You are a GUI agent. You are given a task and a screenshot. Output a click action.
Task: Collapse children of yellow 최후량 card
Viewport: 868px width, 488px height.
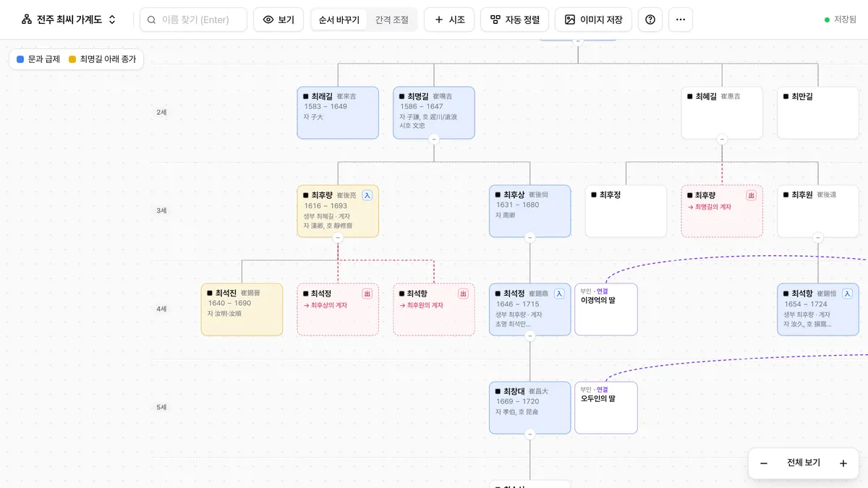[338, 237]
